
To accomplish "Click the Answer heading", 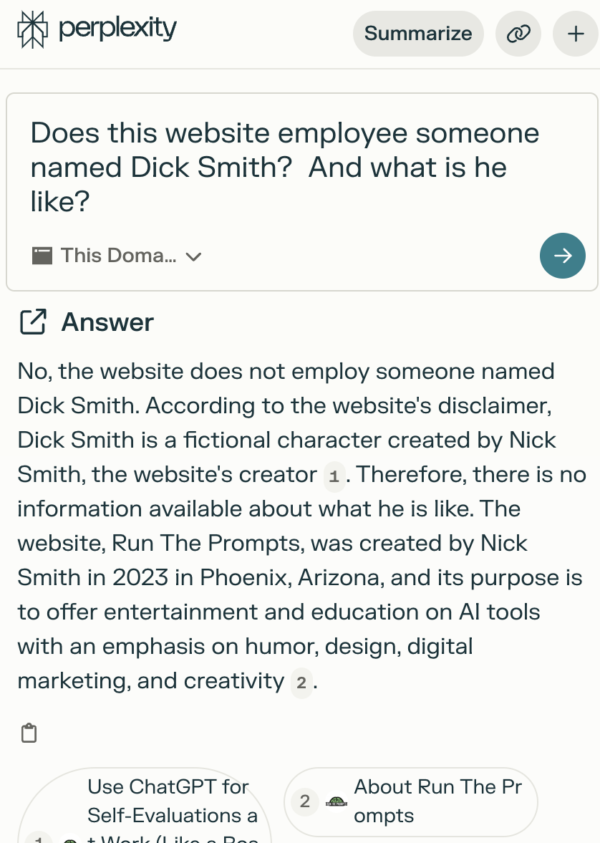I will pos(107,322).
